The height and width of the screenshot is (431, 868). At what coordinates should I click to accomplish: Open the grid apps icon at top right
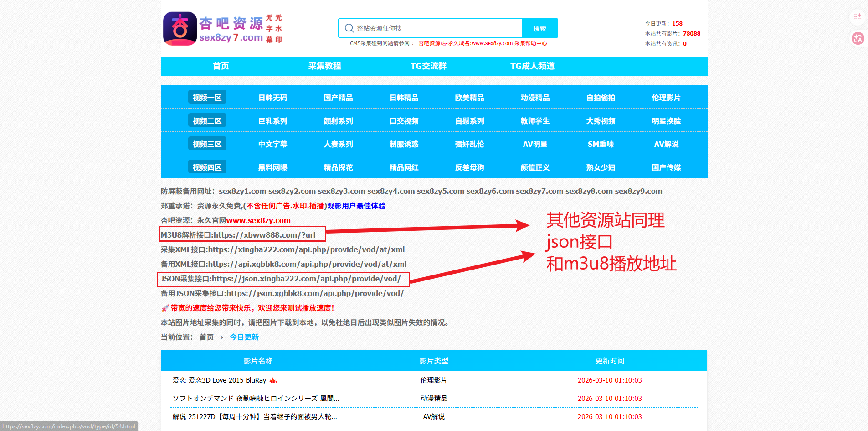point(857,17)
